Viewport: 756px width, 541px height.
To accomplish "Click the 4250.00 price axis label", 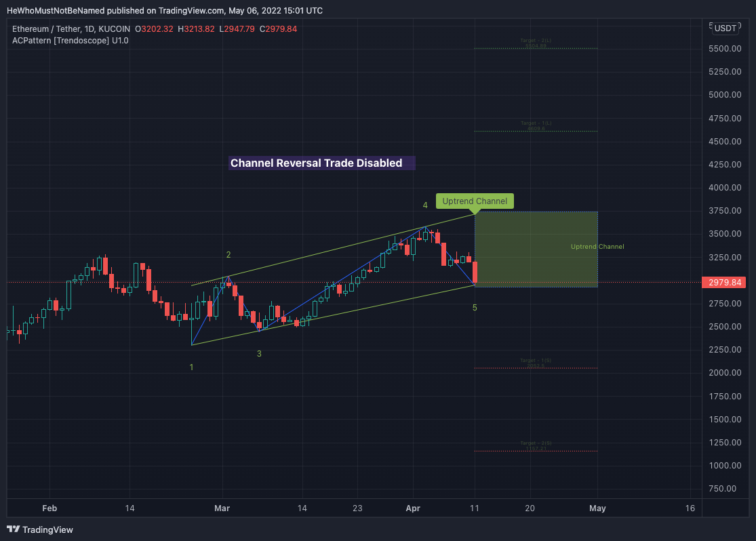I will [x=725, y=165].
